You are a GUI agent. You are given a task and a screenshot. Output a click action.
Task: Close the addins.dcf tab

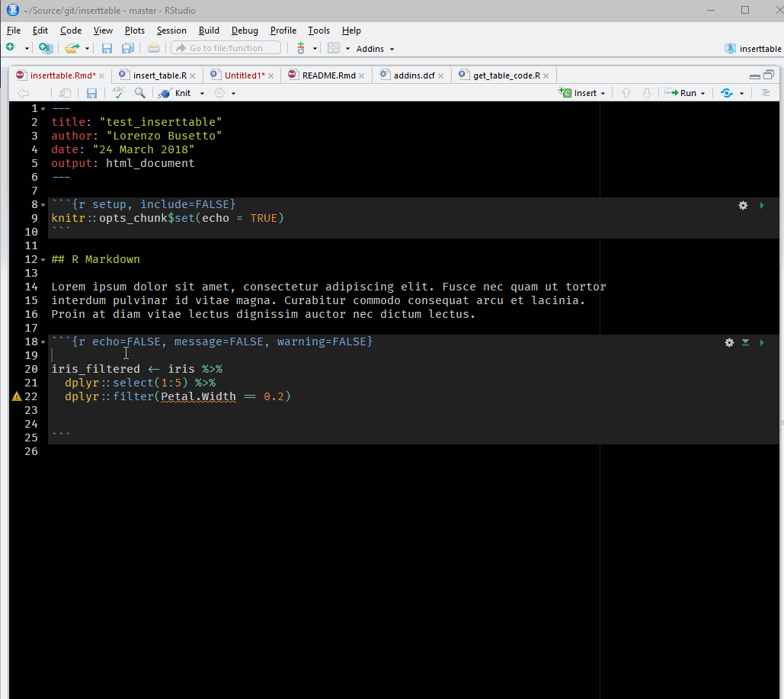pos(440,76)
